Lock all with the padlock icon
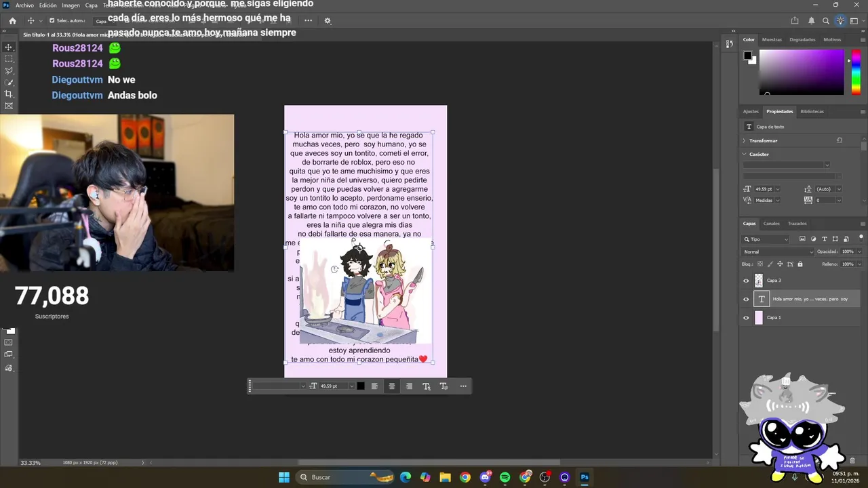The height and width of the screenshot is (488, 868). tap(800, 264)
